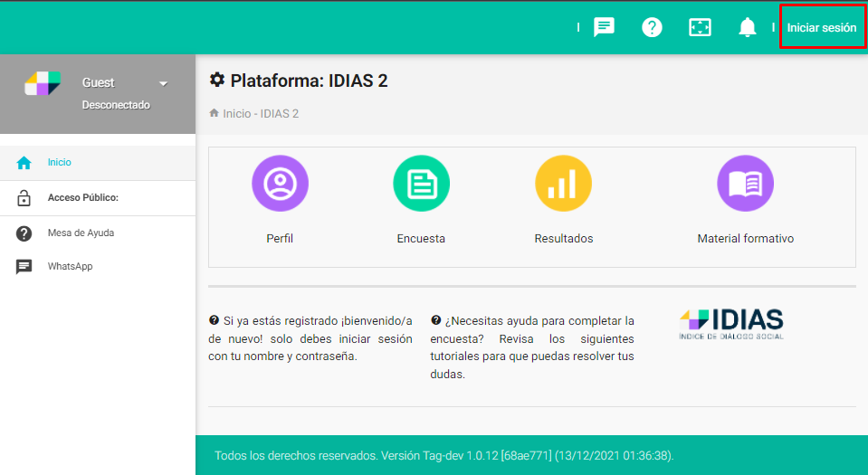Open the yellow Resultados chart icon
The width and height of the screenshot is (868, 475).
[564, 184]
